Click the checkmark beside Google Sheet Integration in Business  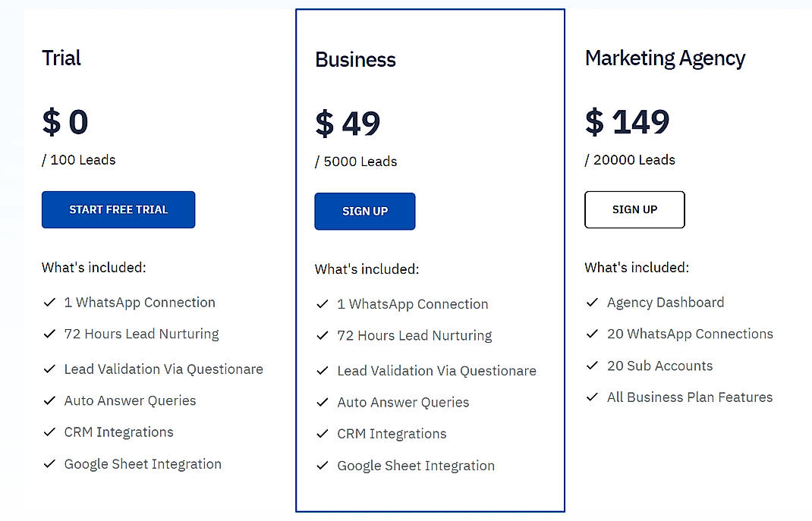323,465
